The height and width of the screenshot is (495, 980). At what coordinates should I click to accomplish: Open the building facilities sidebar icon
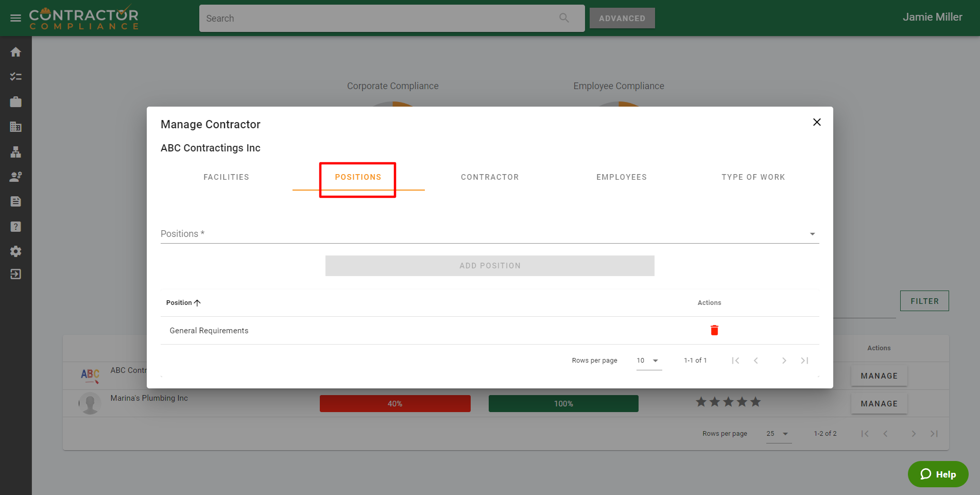[x=15, y=127]
